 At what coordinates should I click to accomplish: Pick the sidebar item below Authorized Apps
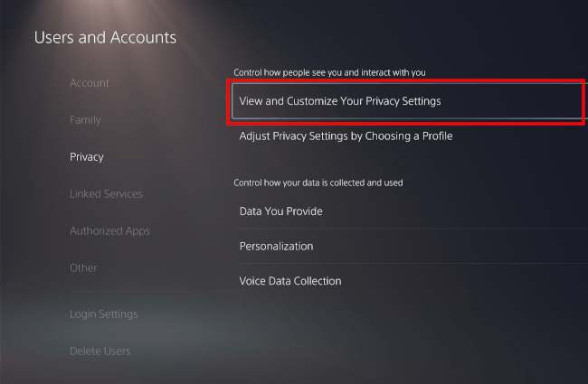pos(83,268)
